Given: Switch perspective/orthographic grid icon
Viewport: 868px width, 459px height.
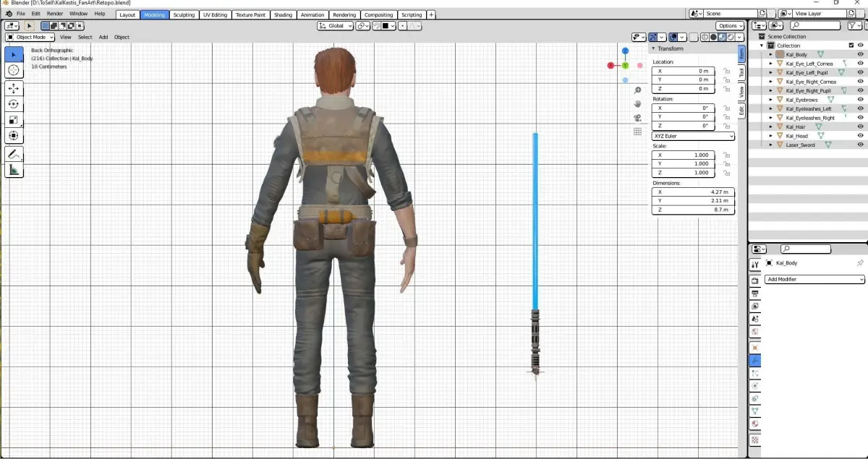Looking at the screenshot, I should (x=637, y=132).
